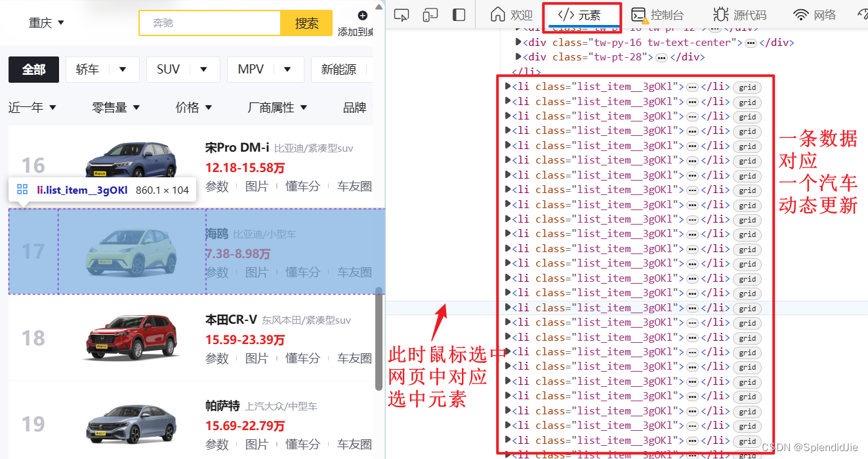This screenshot has width=868, height=459.
Task: Open 参数 for 本田CR-V
Action: tap(217, 359)
